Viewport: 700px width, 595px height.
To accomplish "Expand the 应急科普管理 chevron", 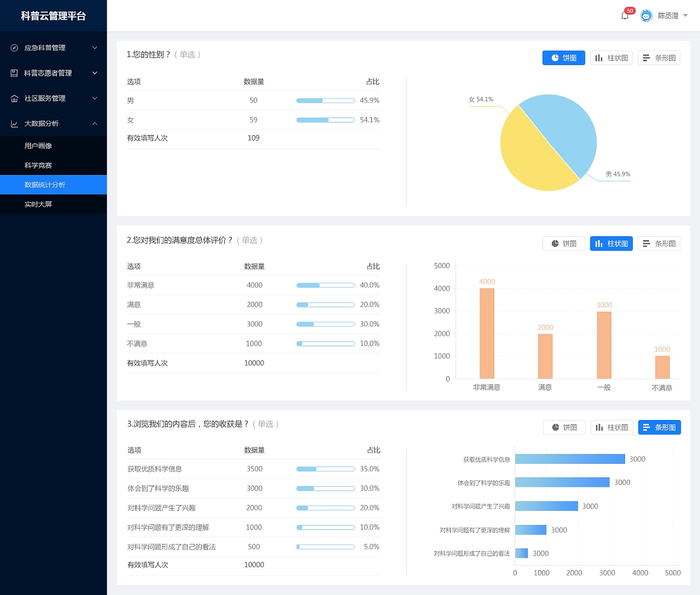I will click(x=95, y=48).
